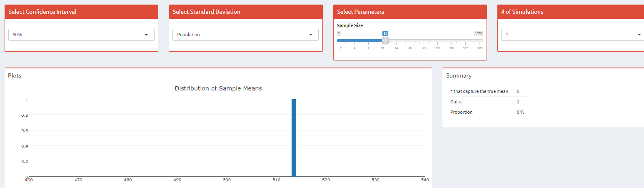The height and width of the screenshot is (188, 644).
Task: Click the 24 tick label on slider
Action: coord(396,48)
